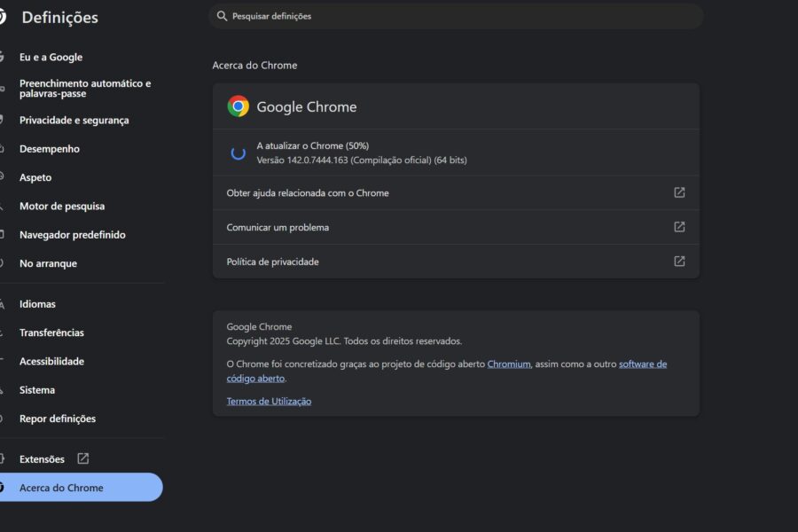
Task: Click external link icon next to "Extensões"
Action: point(82,458)
